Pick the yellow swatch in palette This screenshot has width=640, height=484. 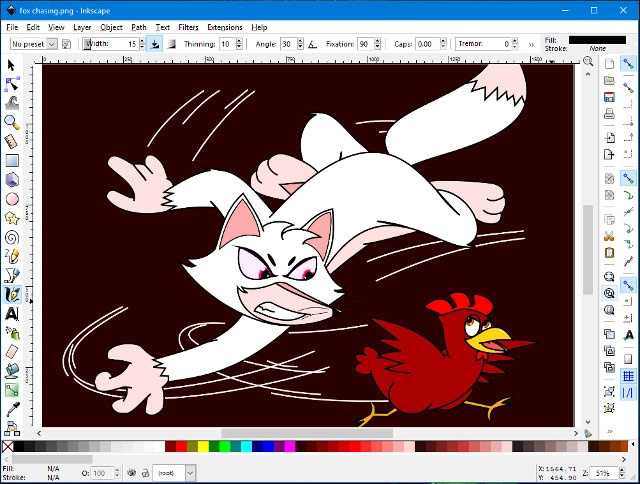point(203,446)
